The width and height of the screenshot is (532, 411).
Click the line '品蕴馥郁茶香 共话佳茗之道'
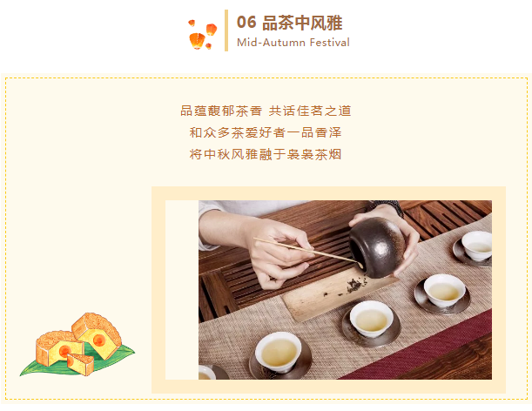click(x=266, y=111)
